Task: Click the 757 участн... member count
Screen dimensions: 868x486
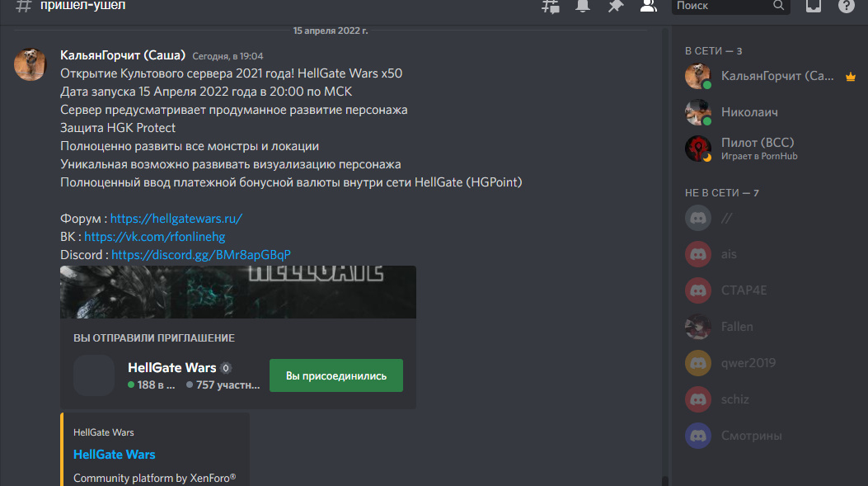Action: [x=223, y=385]
